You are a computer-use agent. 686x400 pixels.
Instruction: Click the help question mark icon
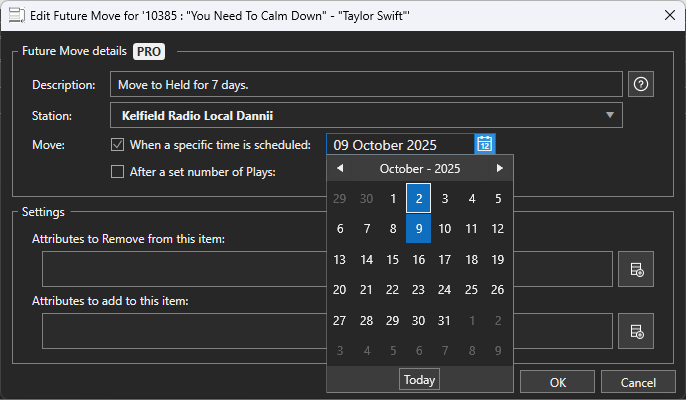641,85
